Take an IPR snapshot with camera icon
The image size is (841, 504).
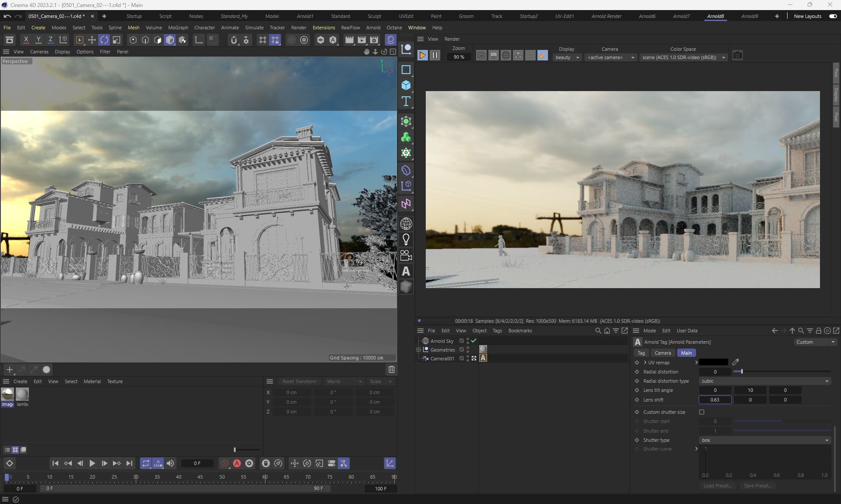point(738,56)
